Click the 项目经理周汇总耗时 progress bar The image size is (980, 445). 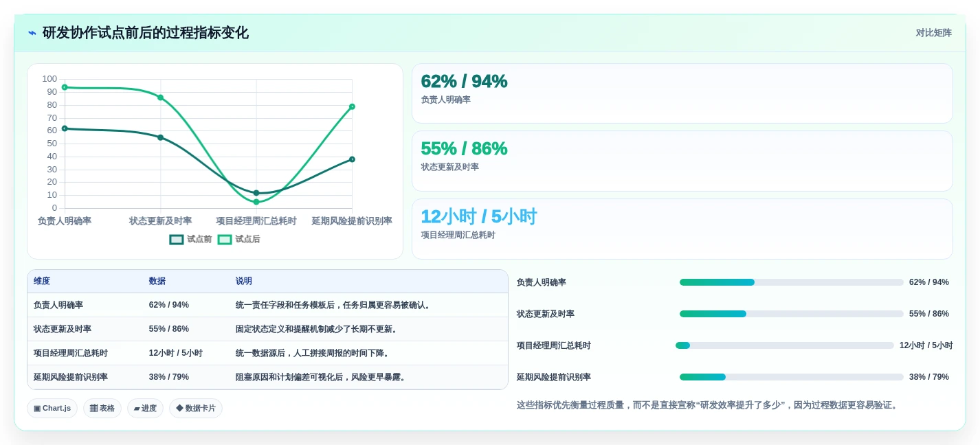coord(785,345)
